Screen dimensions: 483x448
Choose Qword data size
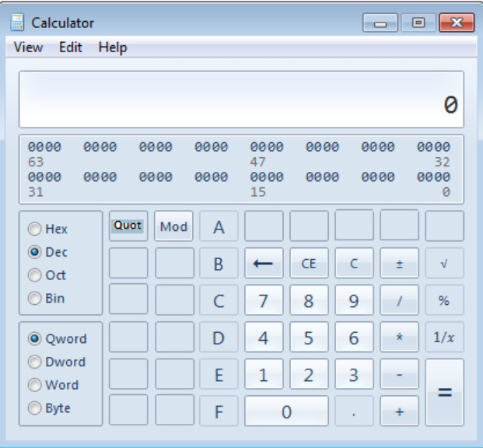58,338
